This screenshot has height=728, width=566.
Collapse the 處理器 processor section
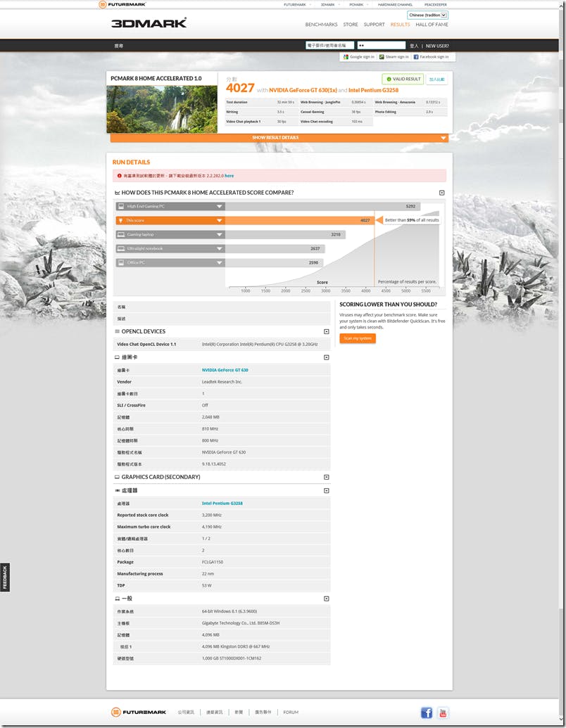click(326, 491)
